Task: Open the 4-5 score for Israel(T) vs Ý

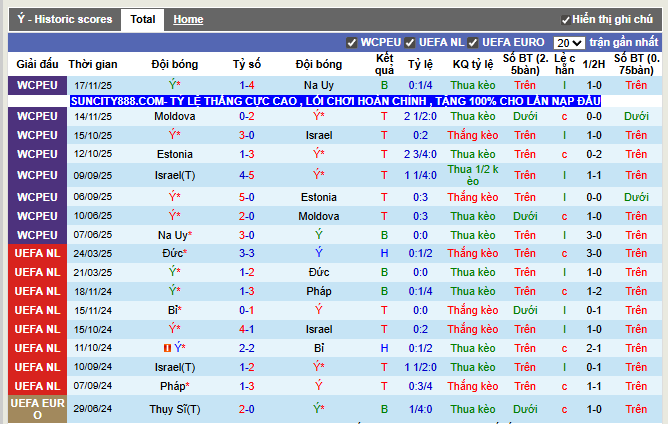Action: [x=246, y=175]
